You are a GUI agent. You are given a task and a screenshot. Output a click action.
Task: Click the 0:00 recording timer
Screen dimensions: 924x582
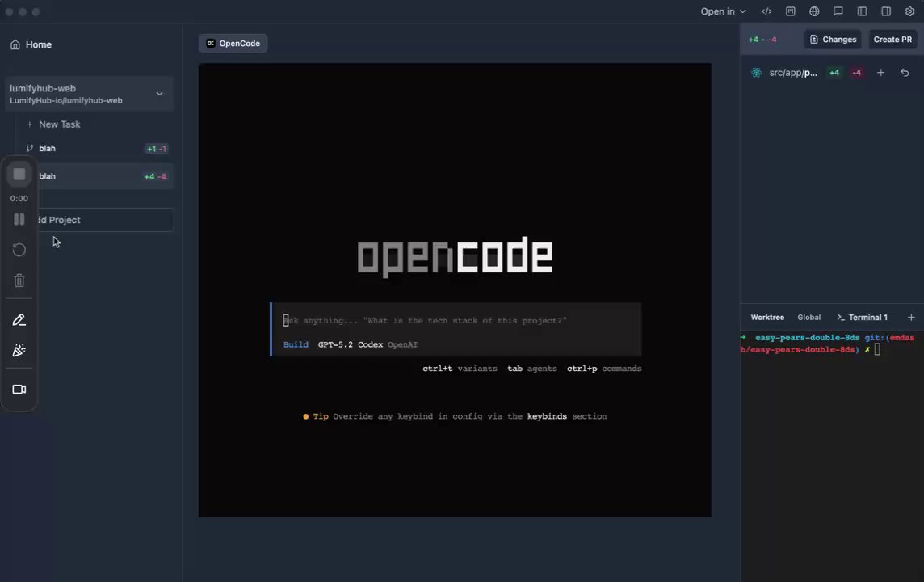(x=19, y=199)
